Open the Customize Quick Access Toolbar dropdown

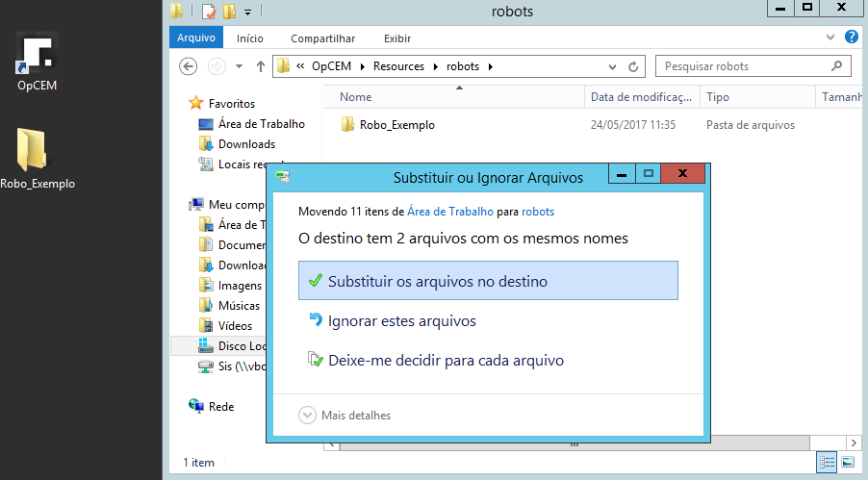point(247,12)
